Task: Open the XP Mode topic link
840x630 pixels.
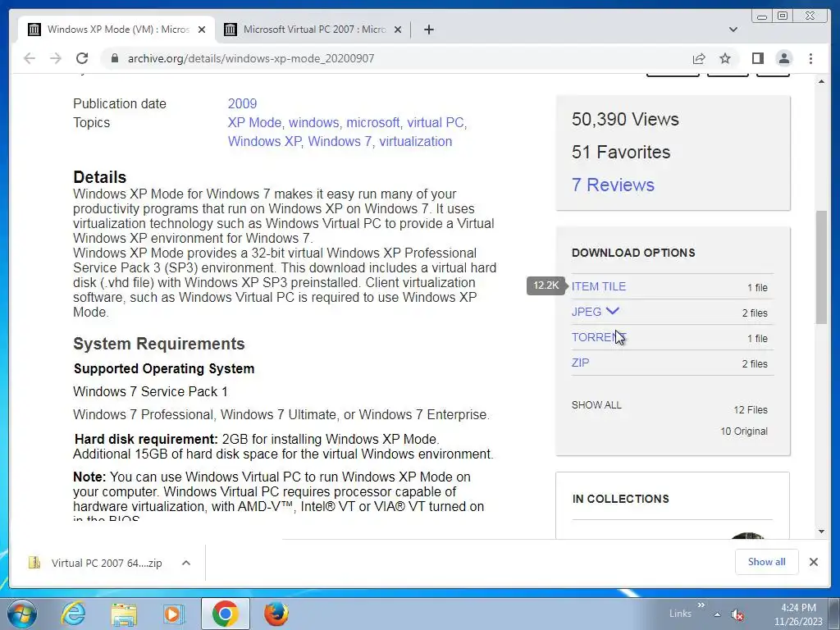Action: pos(254,122)
